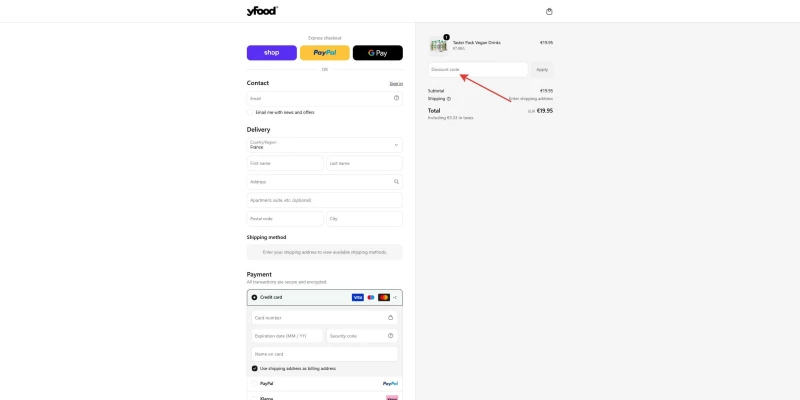The width and height of the screenshot is (800, 400).
Task: Click the yfood logo
Action: coord(262,11)
